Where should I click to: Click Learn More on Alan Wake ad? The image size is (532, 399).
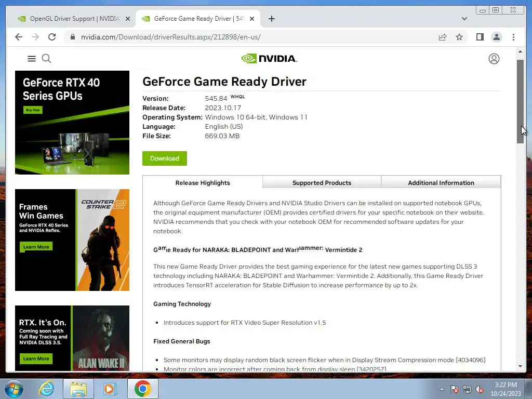tap(36, 358)
